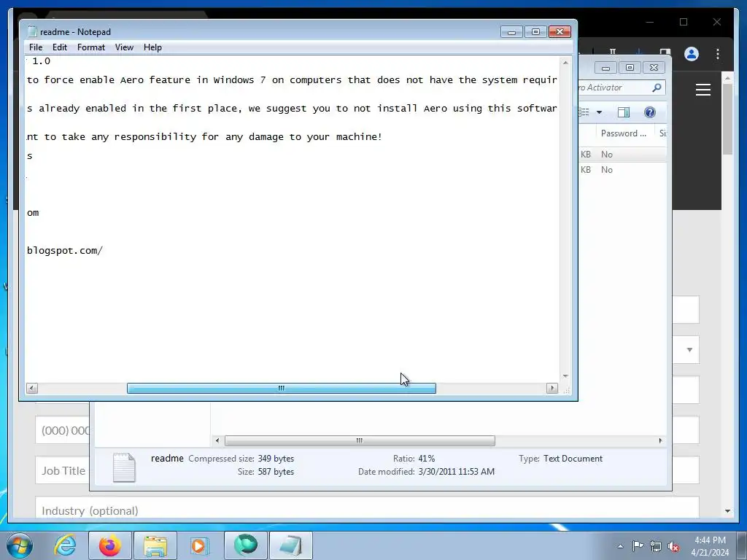Click the first row's 'No' password value
This screenshot has height=560, width=747.
[606, 155]
